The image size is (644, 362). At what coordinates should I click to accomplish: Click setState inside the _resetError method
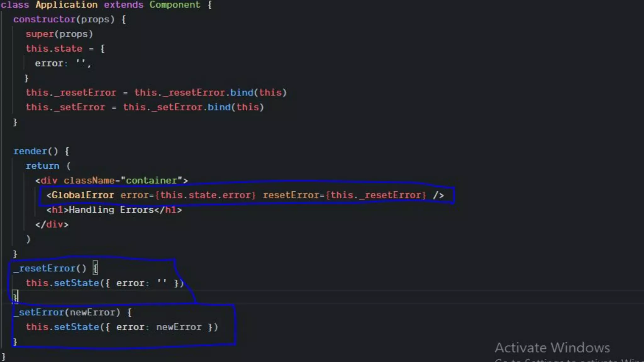(76, 283)
